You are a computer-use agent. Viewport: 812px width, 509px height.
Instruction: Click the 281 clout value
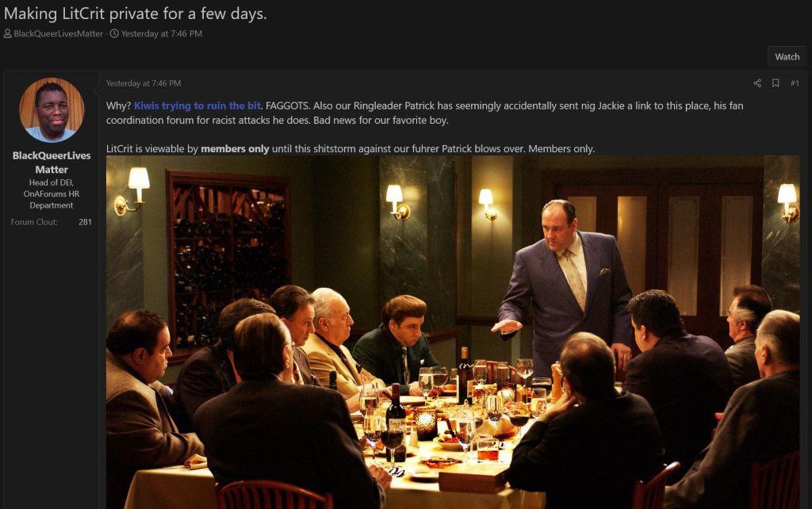(85, 222)
